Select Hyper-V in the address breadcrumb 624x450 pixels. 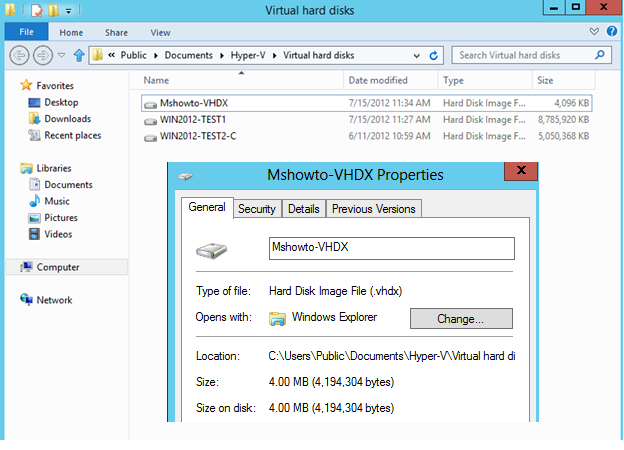coord(248,55)
